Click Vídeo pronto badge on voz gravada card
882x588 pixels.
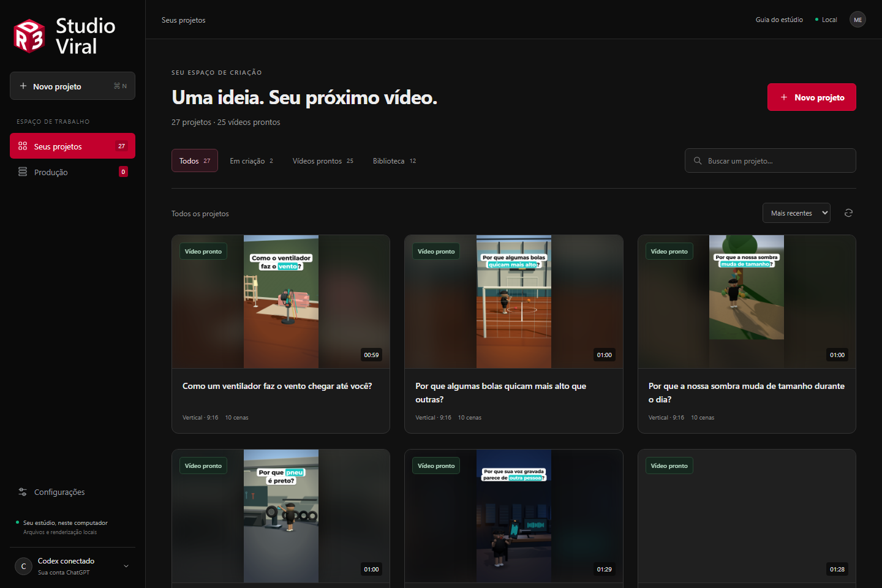(436, 466)
